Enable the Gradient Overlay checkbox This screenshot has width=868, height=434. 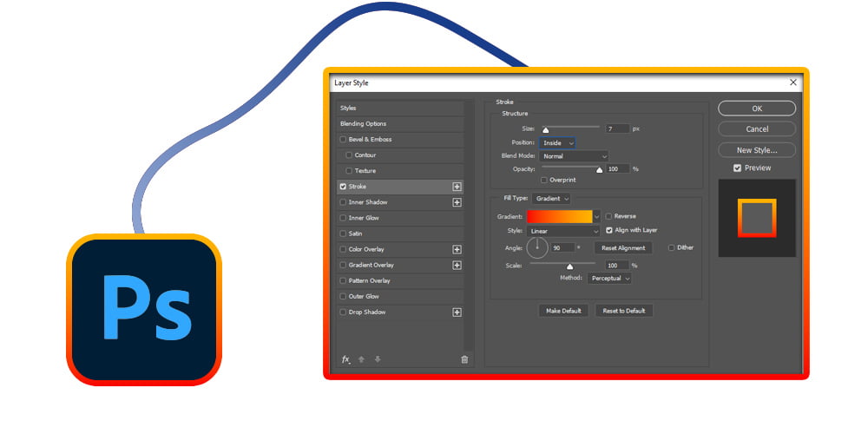pos(343,265)
